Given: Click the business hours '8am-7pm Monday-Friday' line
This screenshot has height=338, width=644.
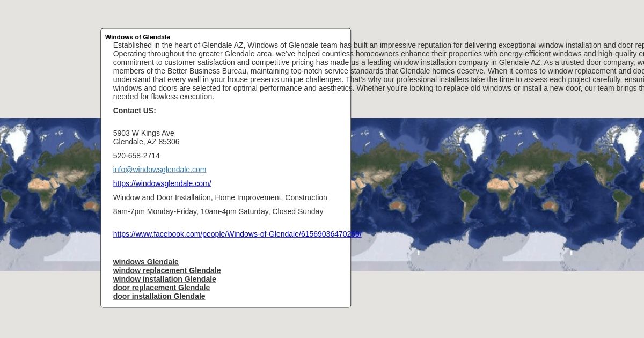Looking at the screenshot, I should pyautogui.click(x=218, y=211).
